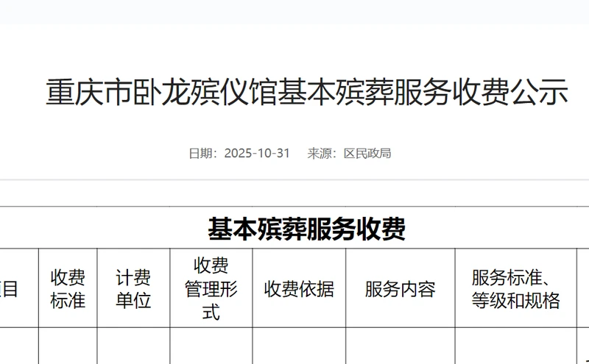Viewport: 589px width, 364px height.
Task: Click the 服务内容 column header
Action: 400,289
